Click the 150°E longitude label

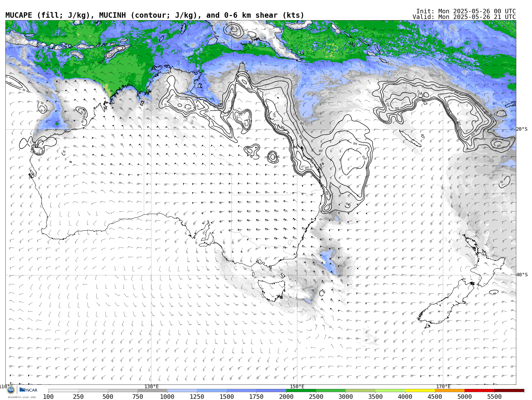297,386
